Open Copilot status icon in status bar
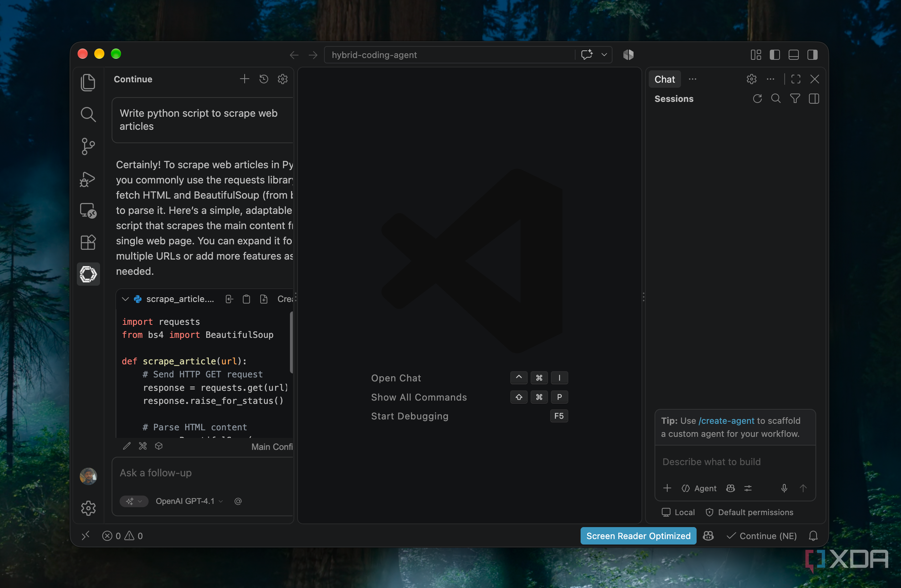901x588 pixels. (x=708, y=536)
